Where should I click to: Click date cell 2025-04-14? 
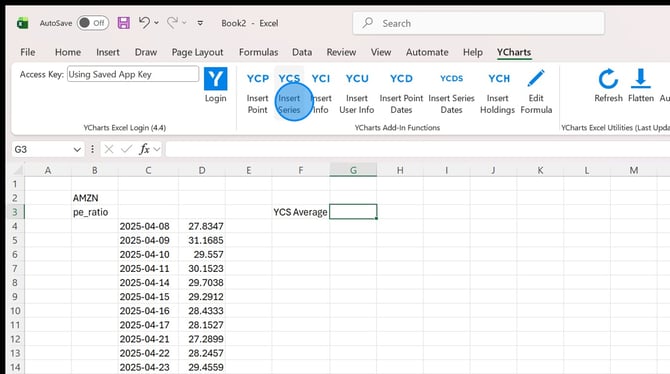(148, 283)
